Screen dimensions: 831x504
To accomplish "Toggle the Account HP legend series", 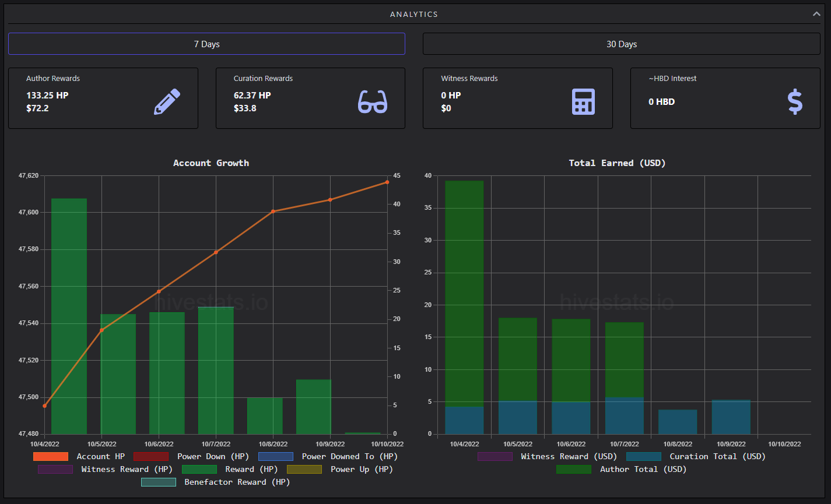I will pos(79,456).
